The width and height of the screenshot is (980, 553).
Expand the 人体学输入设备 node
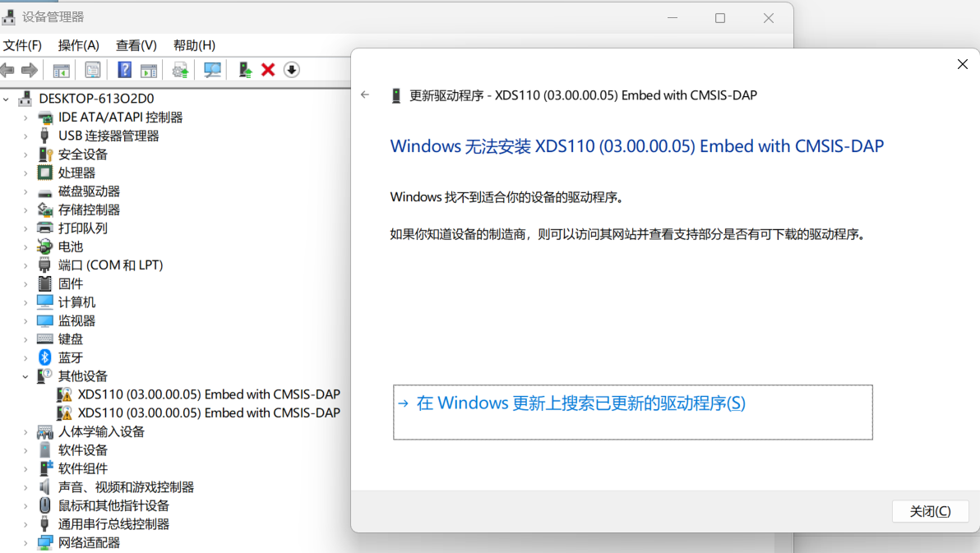click(x=25, y=431)
